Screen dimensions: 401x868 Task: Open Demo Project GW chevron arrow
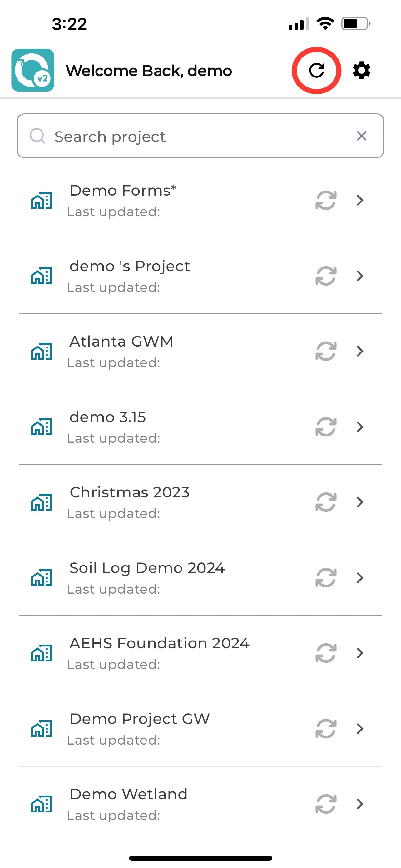tap(360, 729)
